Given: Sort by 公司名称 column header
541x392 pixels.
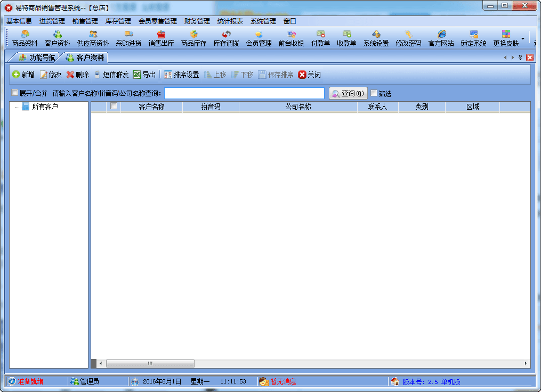Looking at the screenshot, I should point(298,107).
